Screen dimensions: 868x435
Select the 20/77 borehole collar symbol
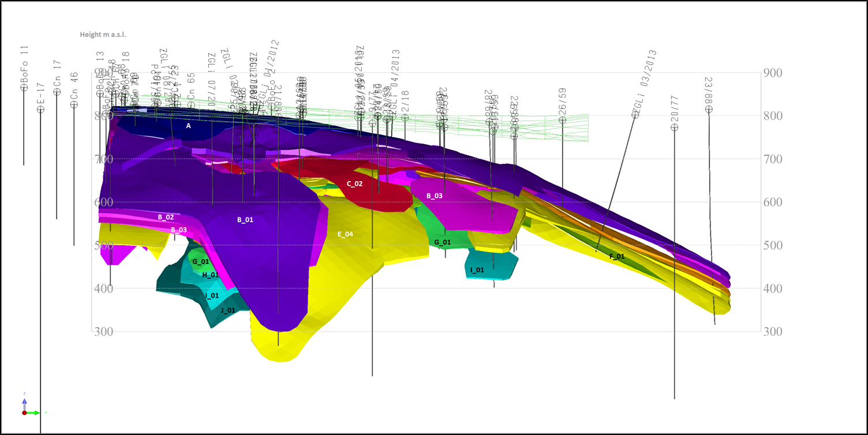[x=674, y=127]
